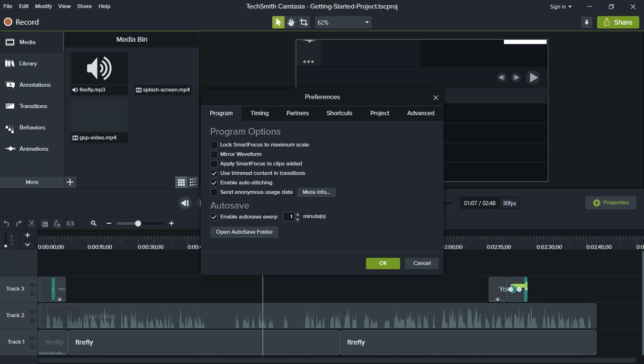Open the Animations panel

32,149
